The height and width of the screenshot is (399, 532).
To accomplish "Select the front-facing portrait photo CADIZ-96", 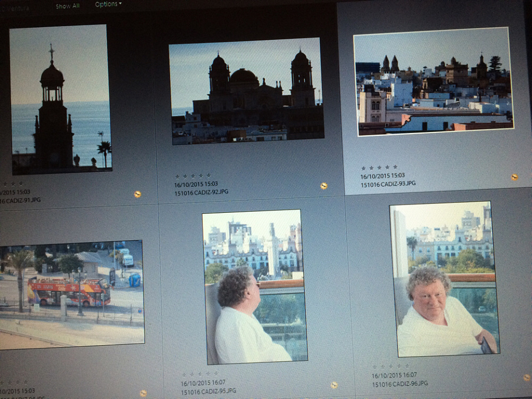I will [444, 279].
